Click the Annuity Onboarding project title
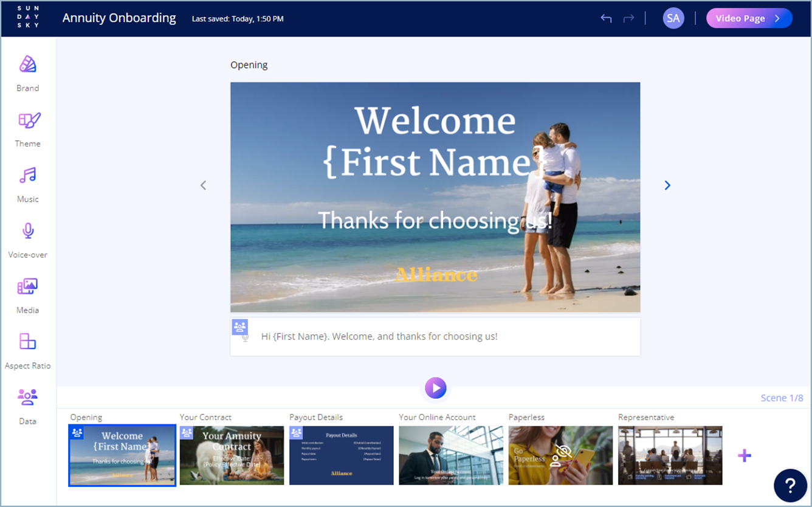 [119, 18]
